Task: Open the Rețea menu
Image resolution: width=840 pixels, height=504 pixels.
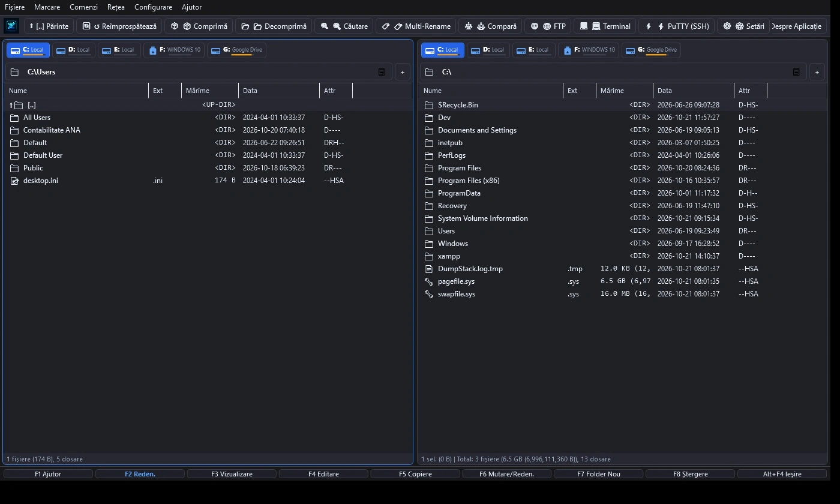Action: coord(116,7)
